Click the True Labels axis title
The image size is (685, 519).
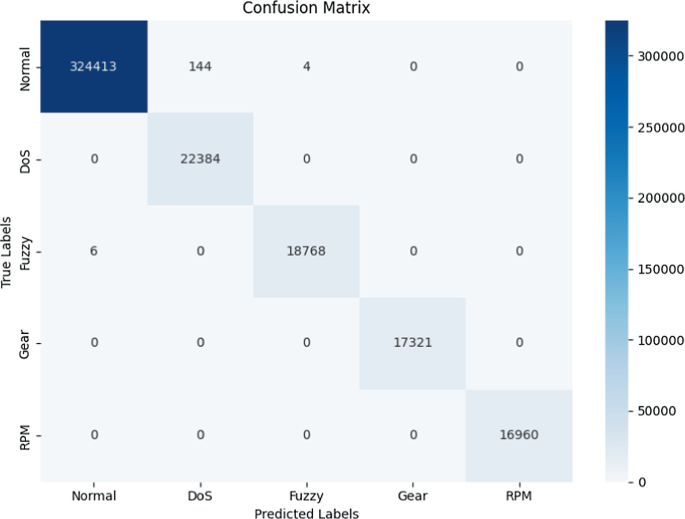[x=6, y=252]
